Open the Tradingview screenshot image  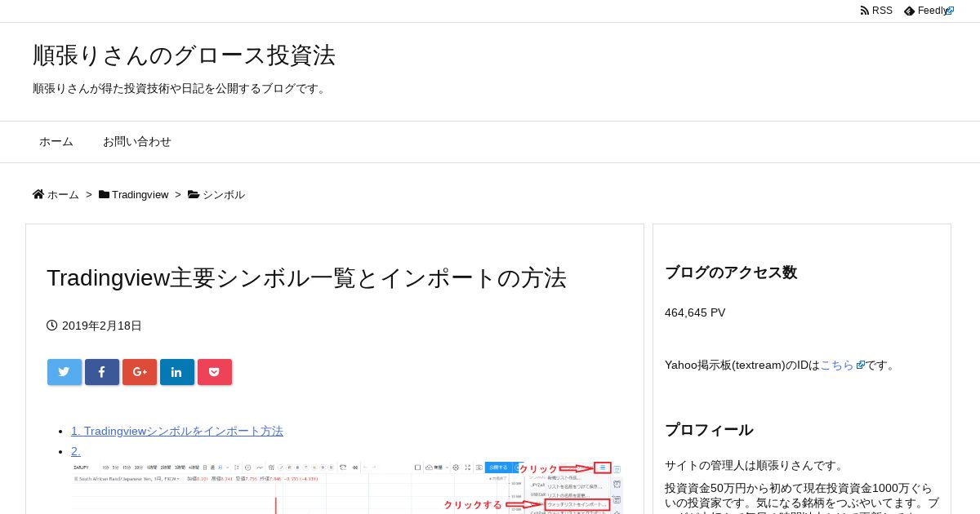coord(347,488)
